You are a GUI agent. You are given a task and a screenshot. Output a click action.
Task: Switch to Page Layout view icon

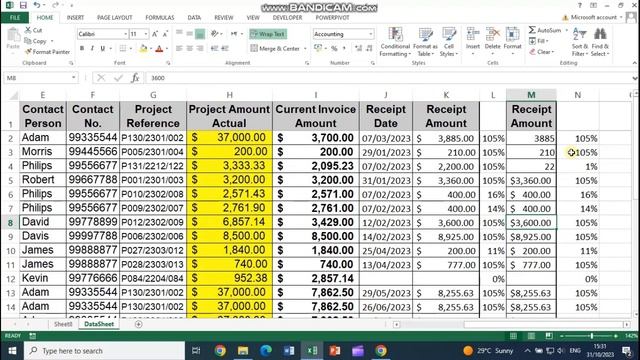pos(531,336)
